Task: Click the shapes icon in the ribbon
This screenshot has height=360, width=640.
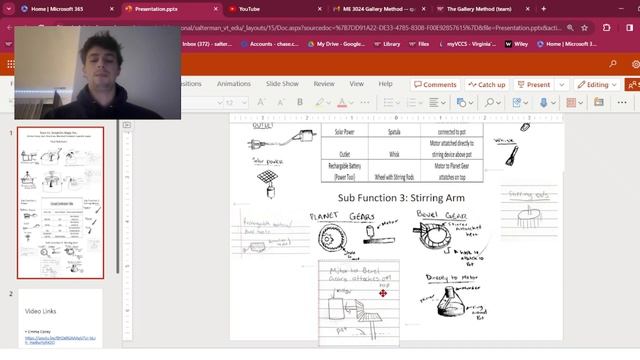Action: tap(461, 102)
